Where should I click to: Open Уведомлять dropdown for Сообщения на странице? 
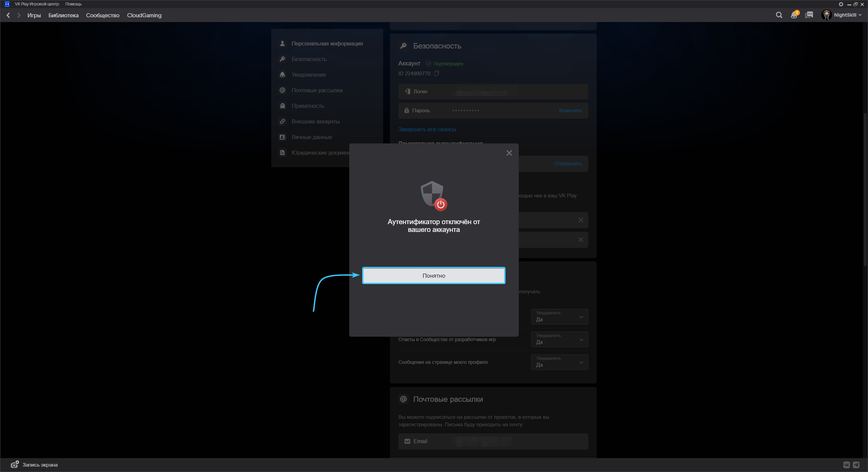[x=559, y=362]
